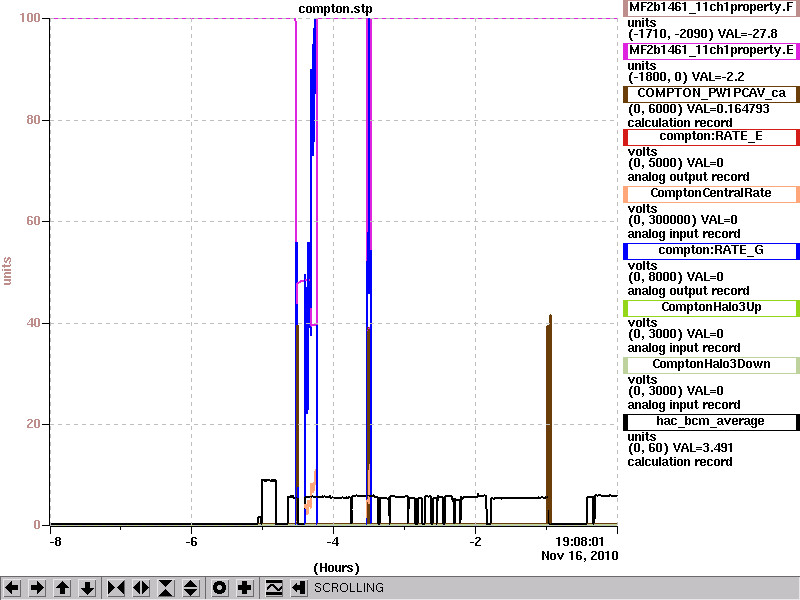Click the 100 tick on the y-axis
Image resolution: width=800 pixels, height=600 pixels.
[x=30, y=18]
